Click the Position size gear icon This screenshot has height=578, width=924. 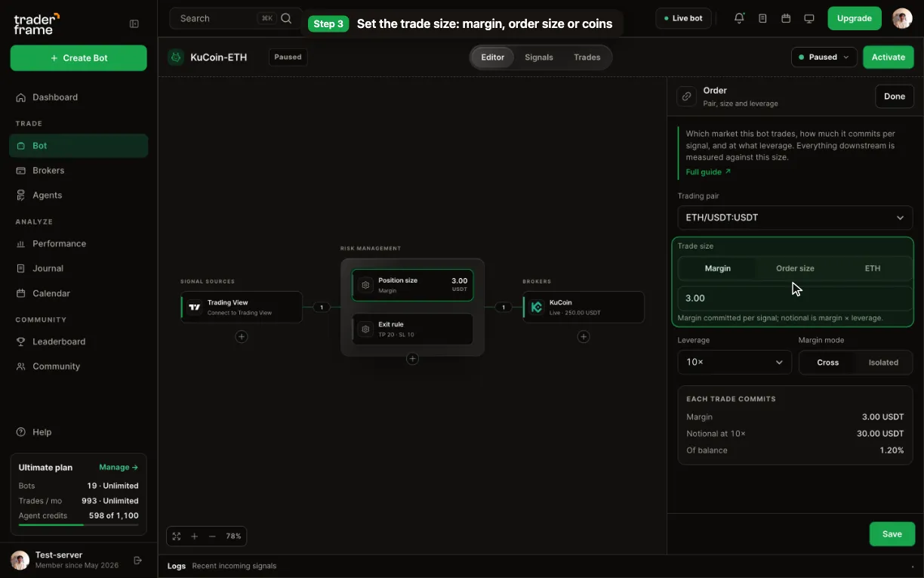[x=366, y=285]
